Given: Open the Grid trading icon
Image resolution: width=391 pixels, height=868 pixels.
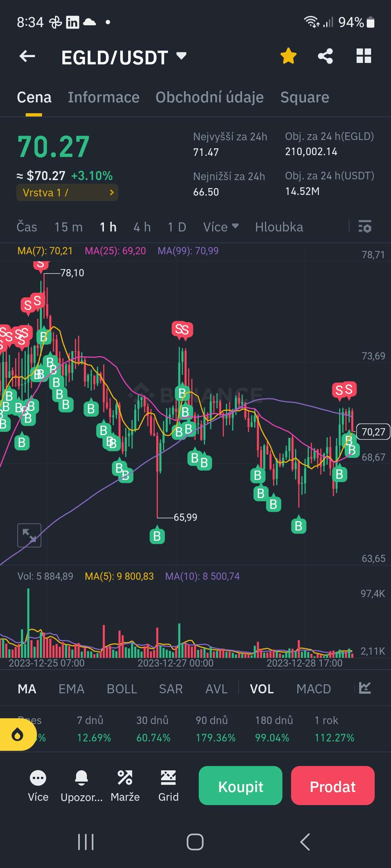Looking at the screenshot, I should 168,778.
